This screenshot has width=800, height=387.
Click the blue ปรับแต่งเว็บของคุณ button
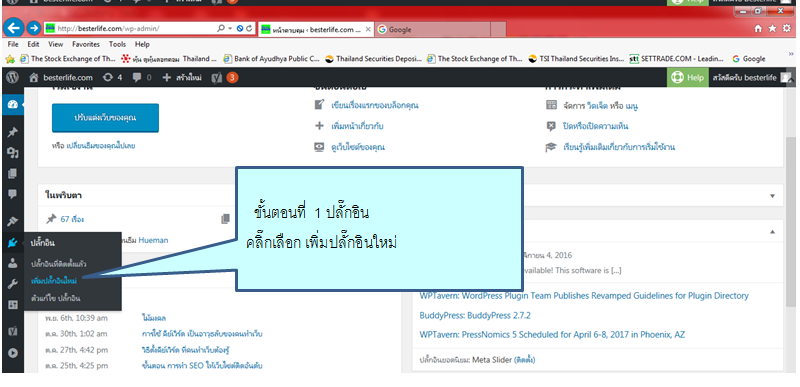coord(105,118)
